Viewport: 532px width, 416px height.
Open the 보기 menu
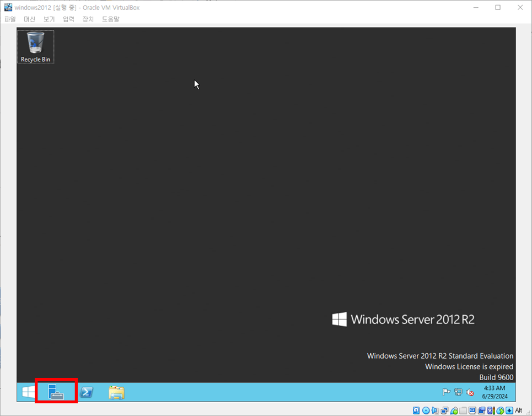(49, 19)
